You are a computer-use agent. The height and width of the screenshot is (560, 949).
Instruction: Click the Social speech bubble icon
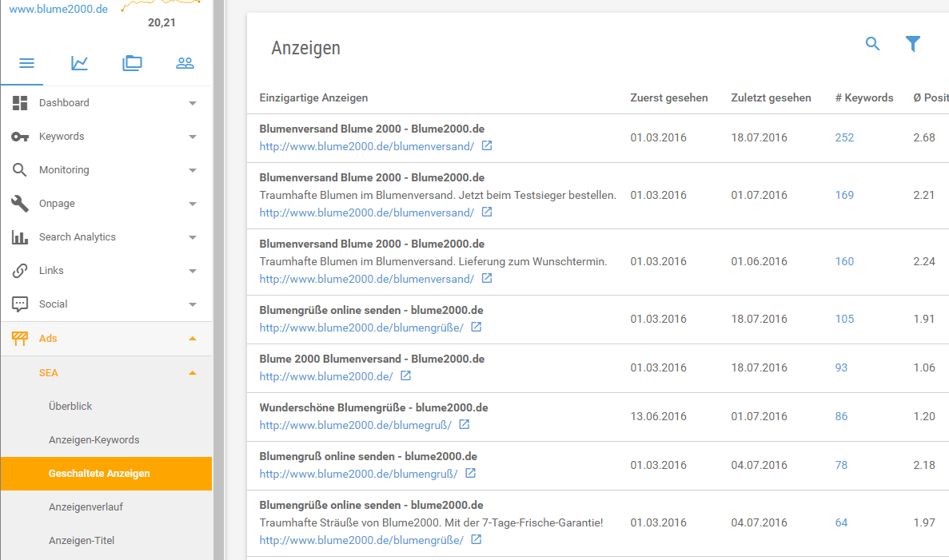(20, 304)
